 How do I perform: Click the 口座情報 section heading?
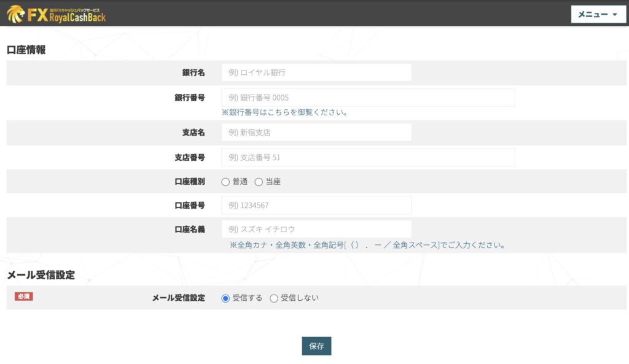tap(26, 50)
